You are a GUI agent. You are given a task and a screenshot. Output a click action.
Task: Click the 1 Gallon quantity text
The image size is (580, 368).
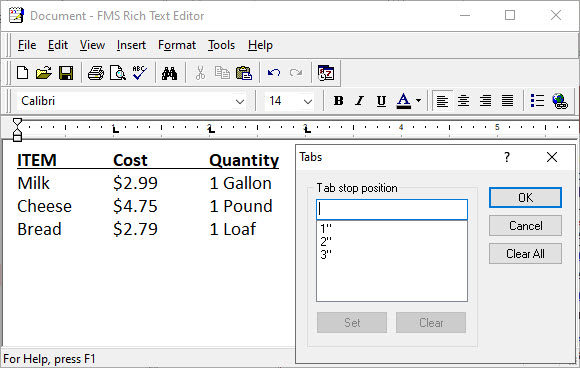point(241,183)
